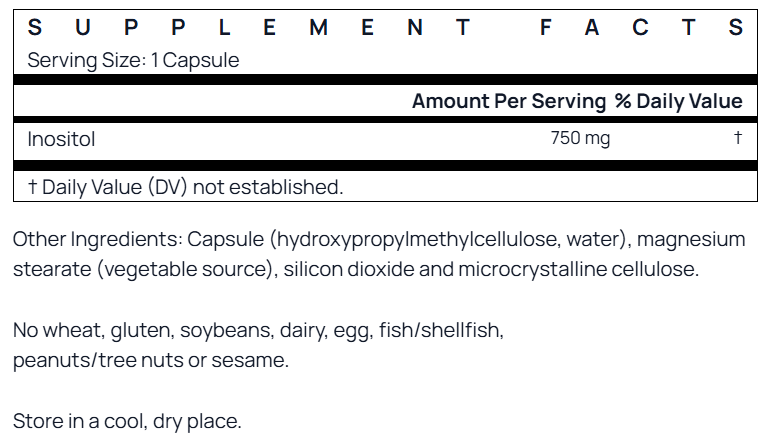770x441 pixels.
Task: Click the dagger symbol in the Inositol row
Action: 738,138
